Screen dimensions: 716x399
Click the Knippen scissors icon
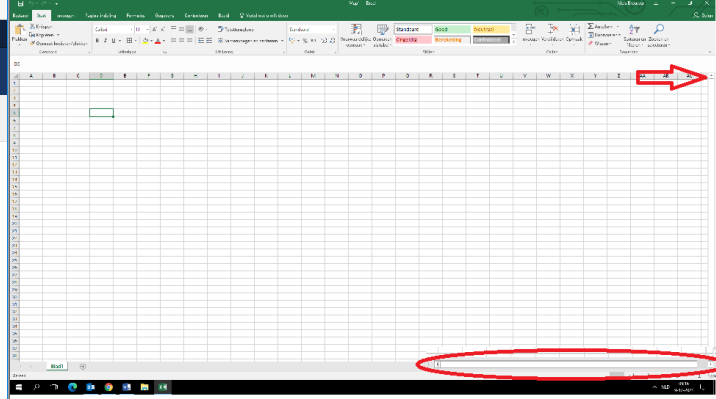tap(32, 26)
